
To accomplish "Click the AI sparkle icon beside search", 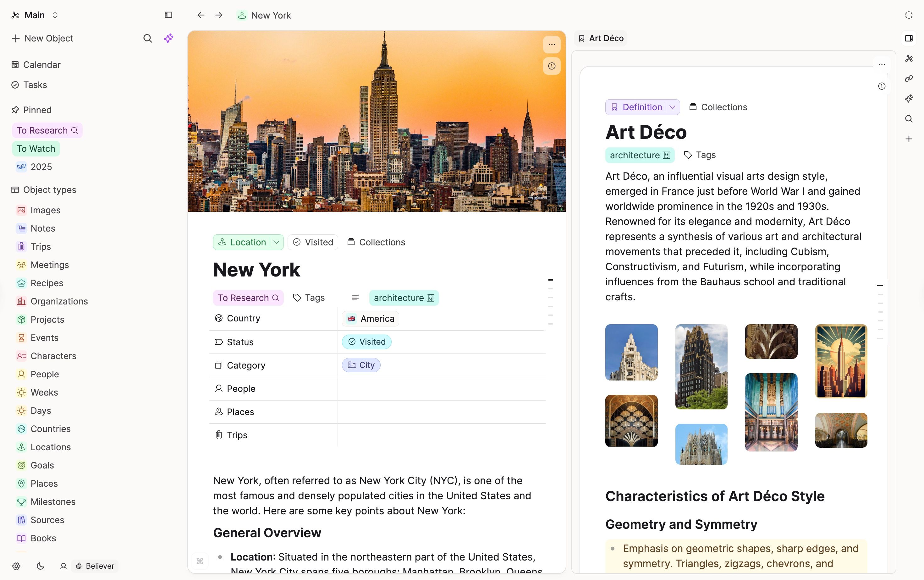I will [168, 38].
